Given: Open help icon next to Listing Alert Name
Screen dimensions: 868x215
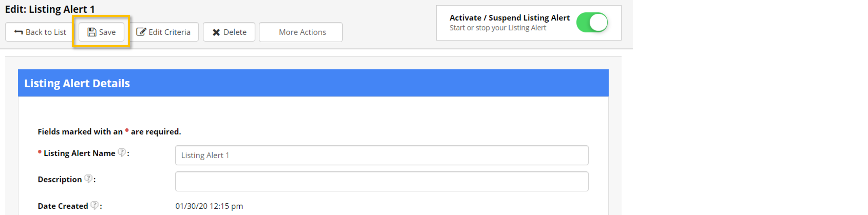Looking at the screenshot, I should point(122,153).
